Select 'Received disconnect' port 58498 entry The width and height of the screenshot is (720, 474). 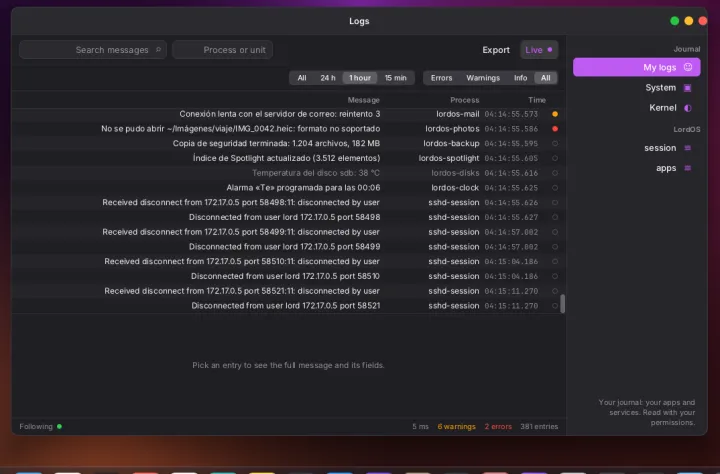(x=288, y=203)
